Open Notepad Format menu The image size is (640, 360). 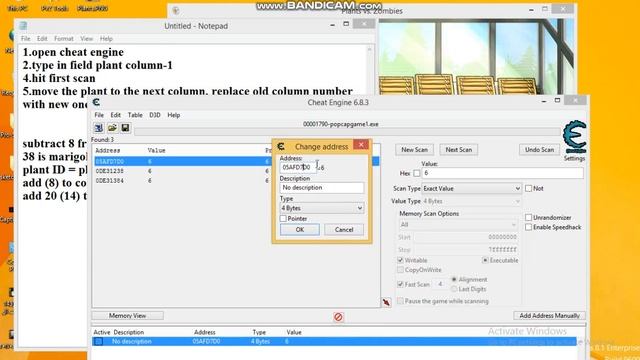[64, 39]
